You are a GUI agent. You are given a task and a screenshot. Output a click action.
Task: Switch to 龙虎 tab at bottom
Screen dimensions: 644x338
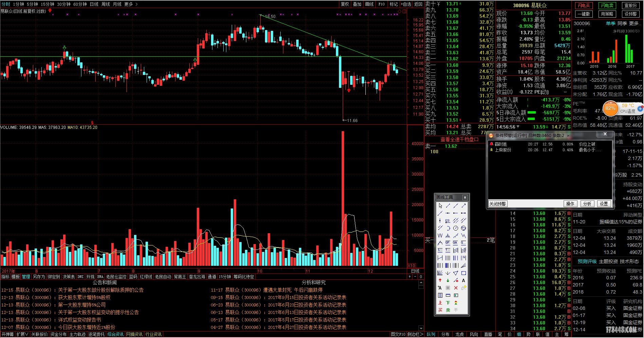coord(459,334)
